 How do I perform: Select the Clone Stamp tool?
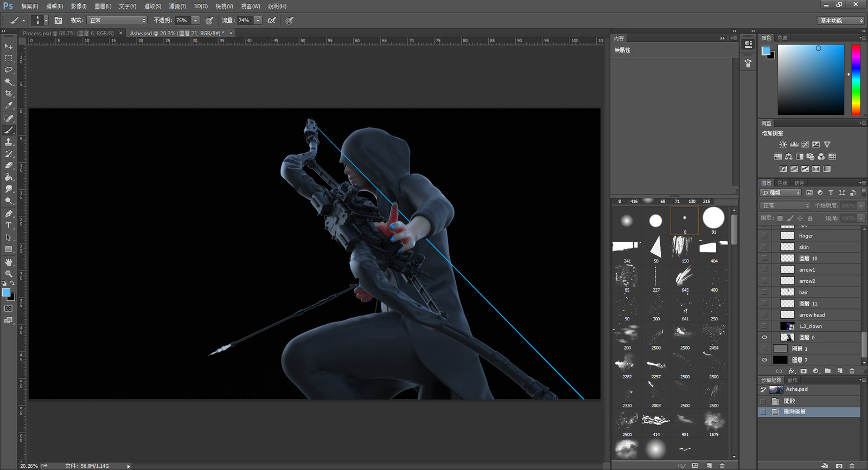tap(9, 142)
